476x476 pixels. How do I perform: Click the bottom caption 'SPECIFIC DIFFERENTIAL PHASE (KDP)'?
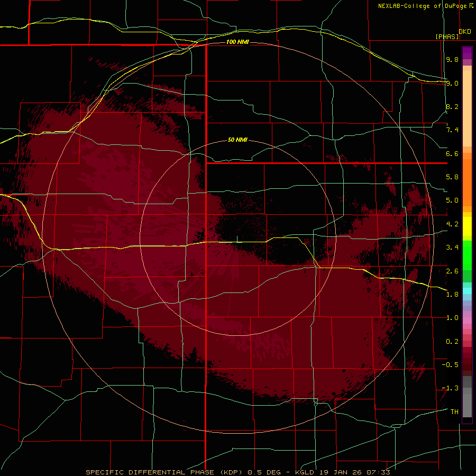coord(164,472)
